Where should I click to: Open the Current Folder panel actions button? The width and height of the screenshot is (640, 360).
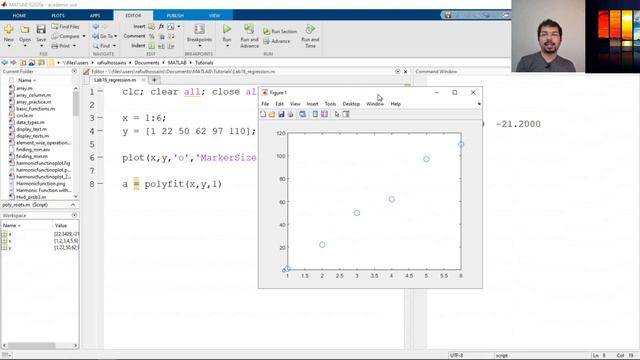tap(74, 71)
